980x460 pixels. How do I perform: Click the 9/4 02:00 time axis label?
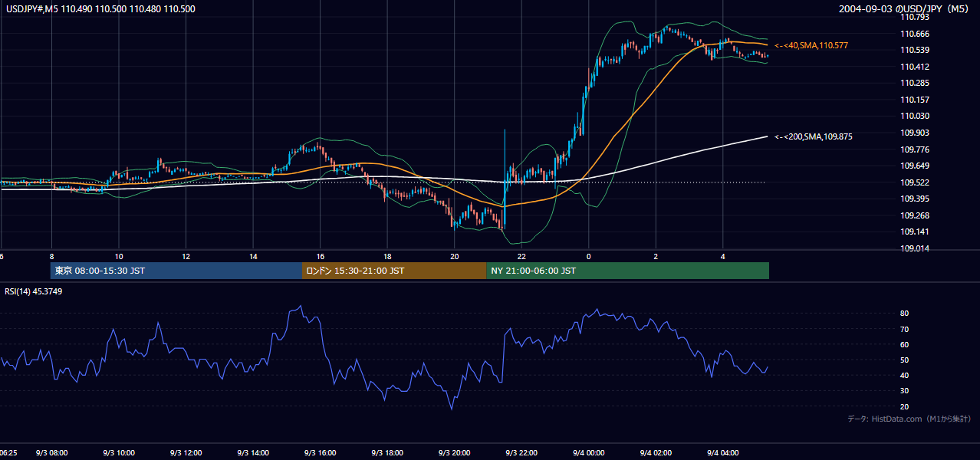coord(656,453)
